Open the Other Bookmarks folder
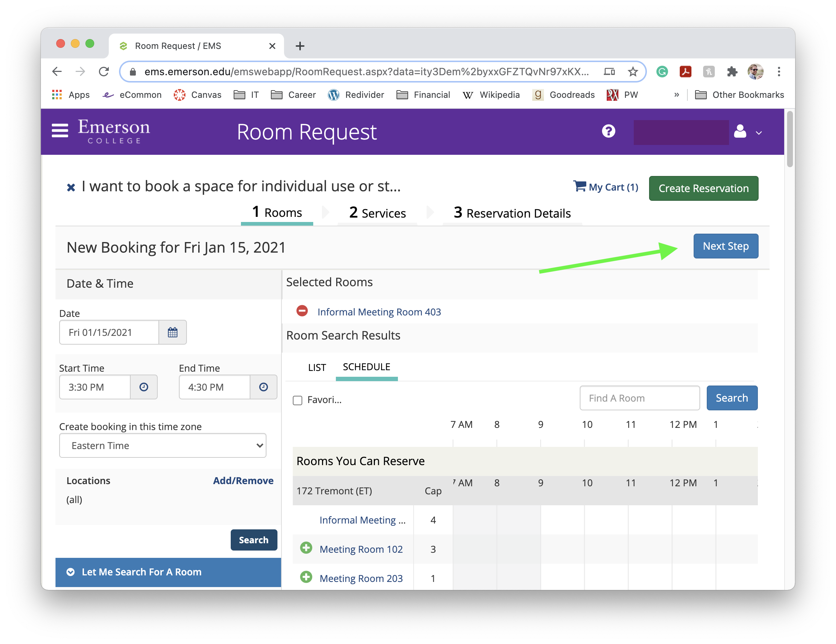This screenshot has width=836, height=644. 740,95
